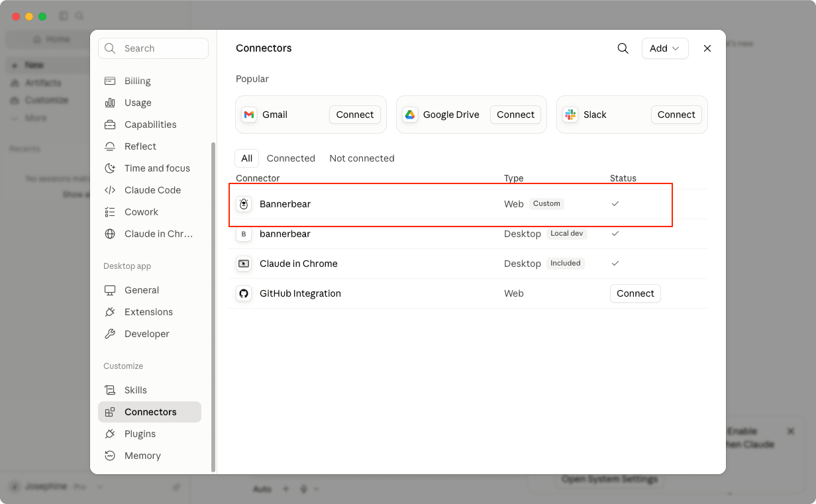Click the Slack logo icon
The width and height of the screenshot is (816, 504).
point(570,115)
